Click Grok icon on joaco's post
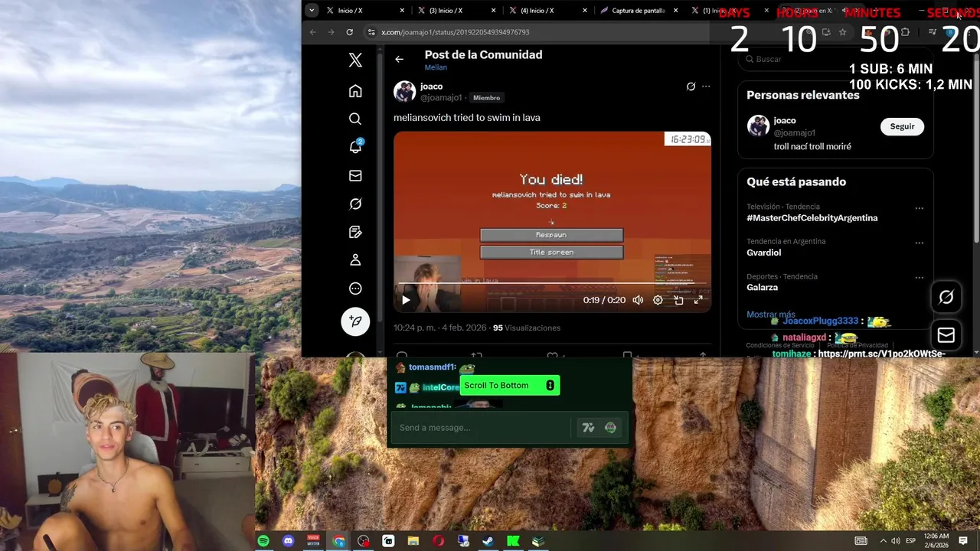 (691, 86)
